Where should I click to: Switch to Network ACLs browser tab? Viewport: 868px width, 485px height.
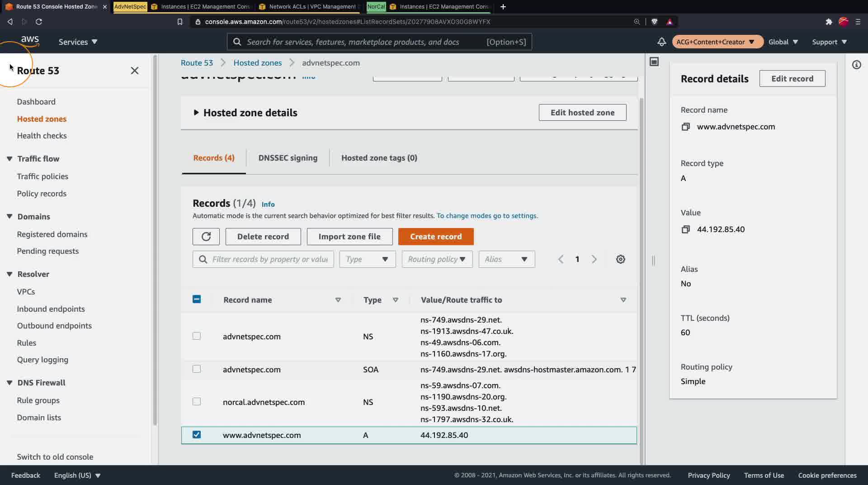pyautogui.click(x=308, y=7)
